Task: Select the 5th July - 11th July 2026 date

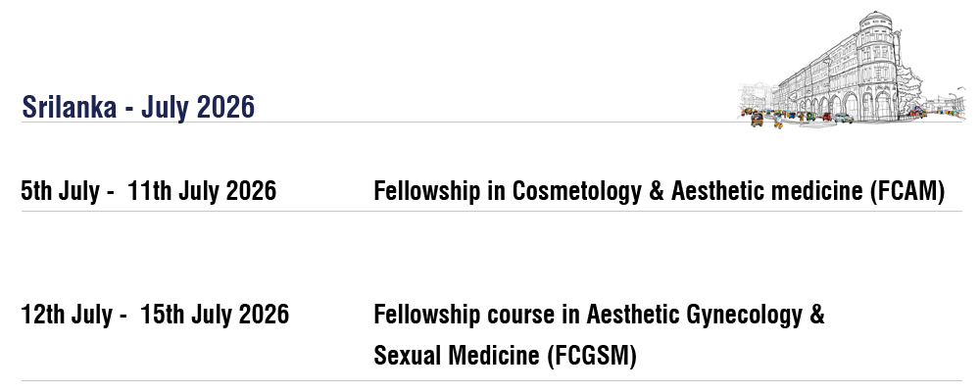Action: tap(148, 191)
